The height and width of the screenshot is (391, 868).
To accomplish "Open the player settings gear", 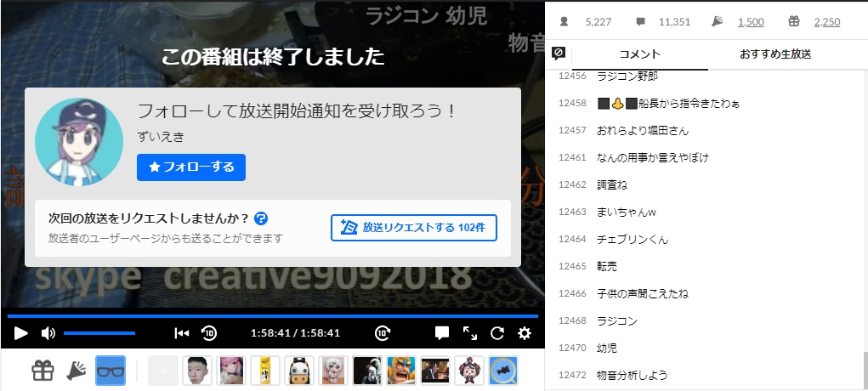I will [x=525, y=333].
